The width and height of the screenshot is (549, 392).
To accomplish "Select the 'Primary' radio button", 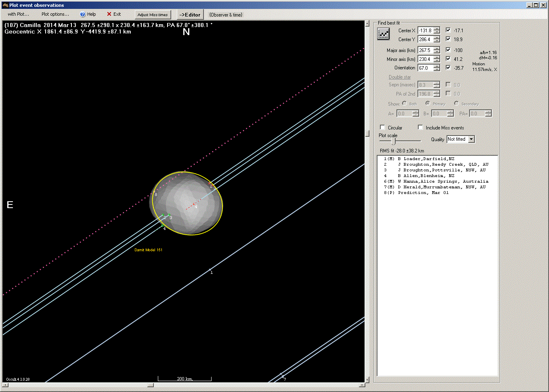I will tap(427, 103).
